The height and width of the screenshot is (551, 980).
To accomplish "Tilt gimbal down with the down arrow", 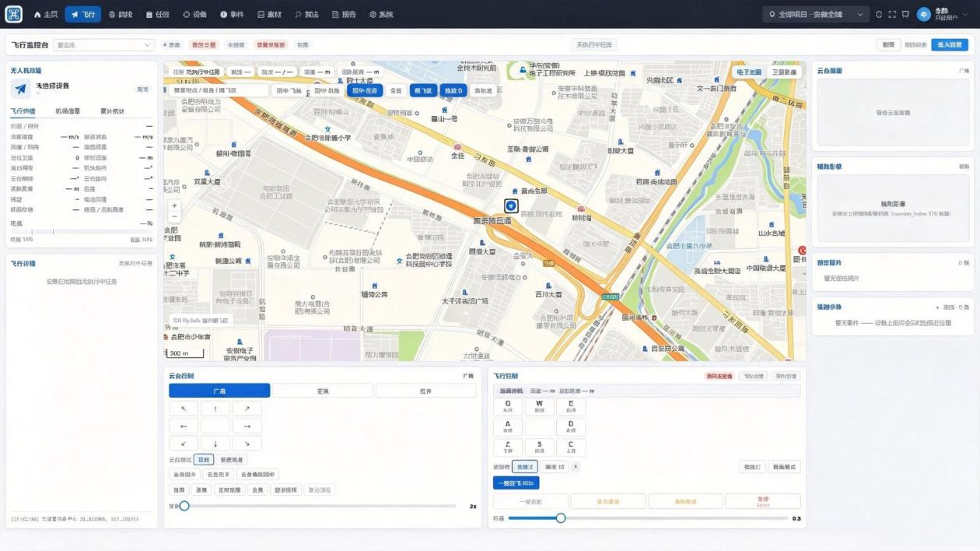I will [215, 444].
